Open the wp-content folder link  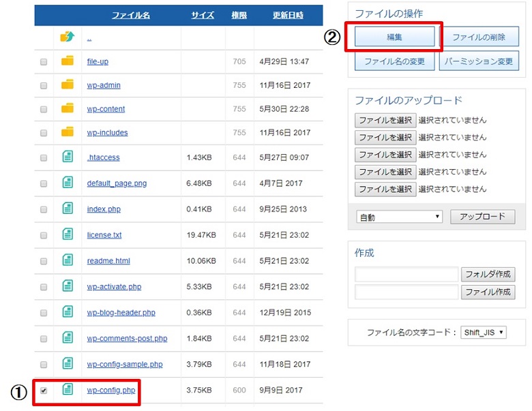(106, 109)
